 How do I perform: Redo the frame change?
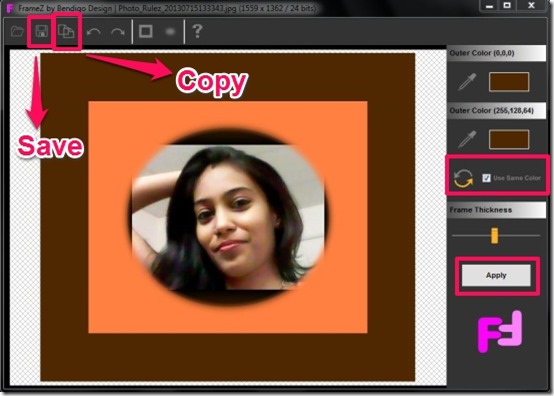pyautogui.click(x=118, y=32)
